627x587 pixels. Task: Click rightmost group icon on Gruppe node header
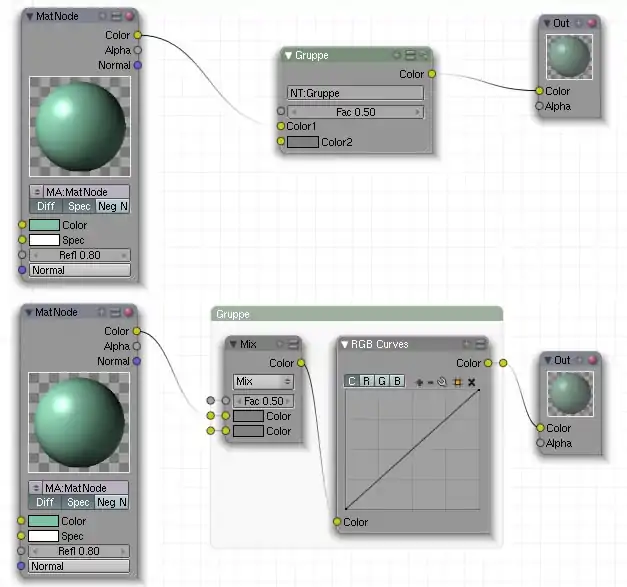423,55
